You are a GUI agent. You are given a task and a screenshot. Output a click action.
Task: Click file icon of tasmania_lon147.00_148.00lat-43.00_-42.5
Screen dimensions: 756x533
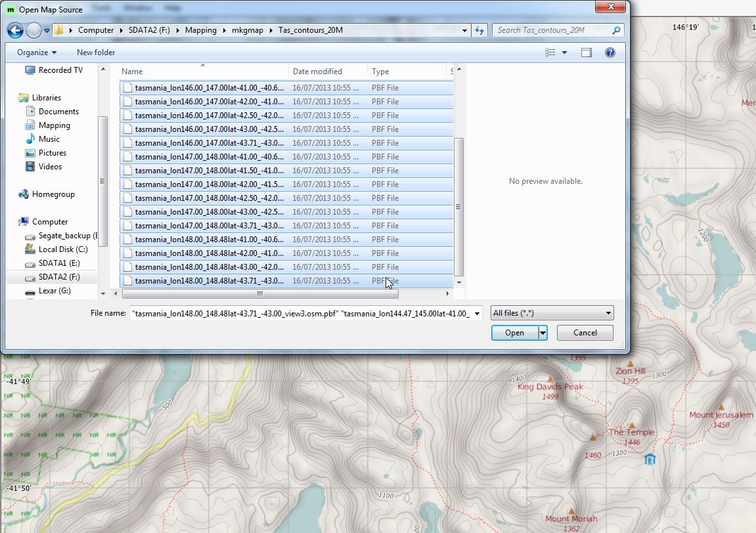[127, 212]
